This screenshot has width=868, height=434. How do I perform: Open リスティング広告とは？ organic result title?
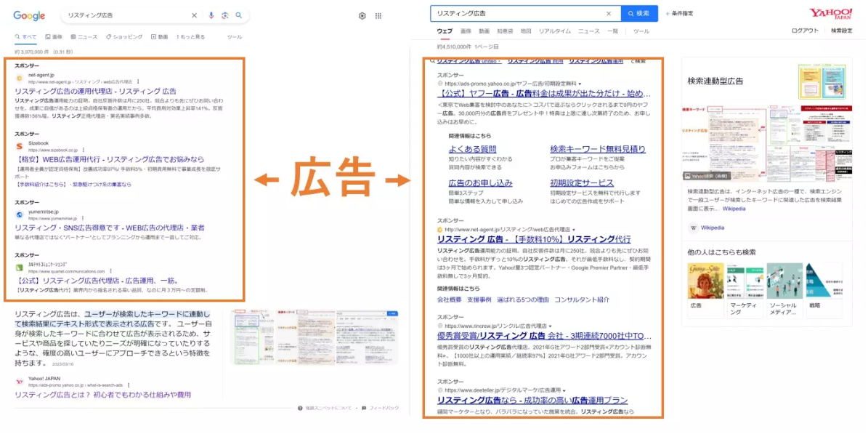pos(103,395)
